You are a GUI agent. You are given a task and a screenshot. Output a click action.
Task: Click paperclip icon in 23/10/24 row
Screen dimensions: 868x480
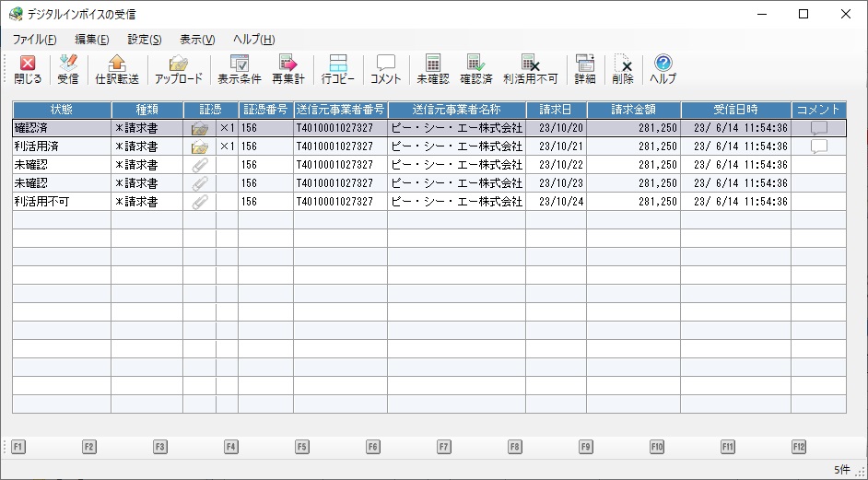pyautogui.click(x=199, y=202)
